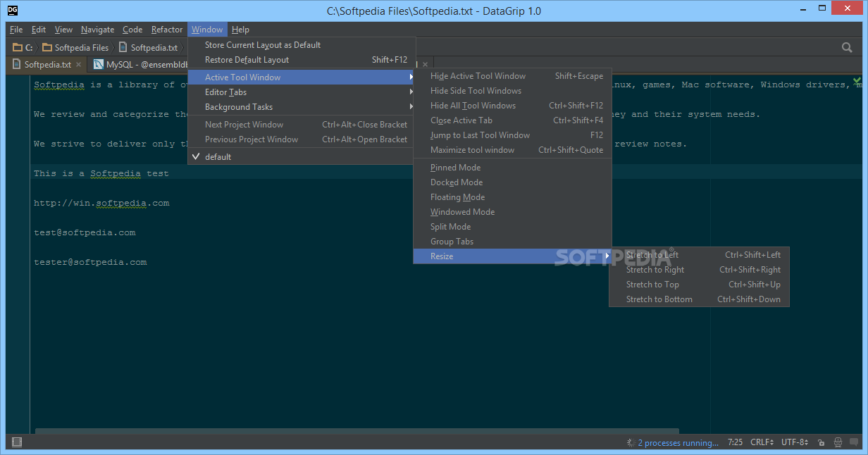Choose Close Active Tab entry
This screenshot has width=868, height=455.
pos(512,120)
